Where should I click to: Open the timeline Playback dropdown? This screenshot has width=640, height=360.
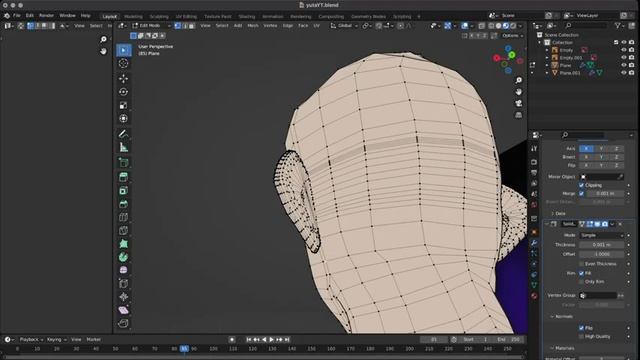[31, 340]
